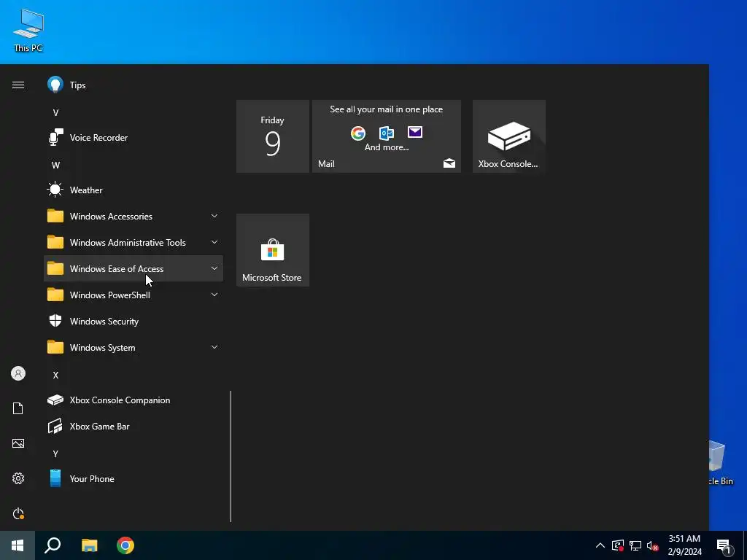
Task: Expand the Windows System folder
Action: tap(133, 348)
